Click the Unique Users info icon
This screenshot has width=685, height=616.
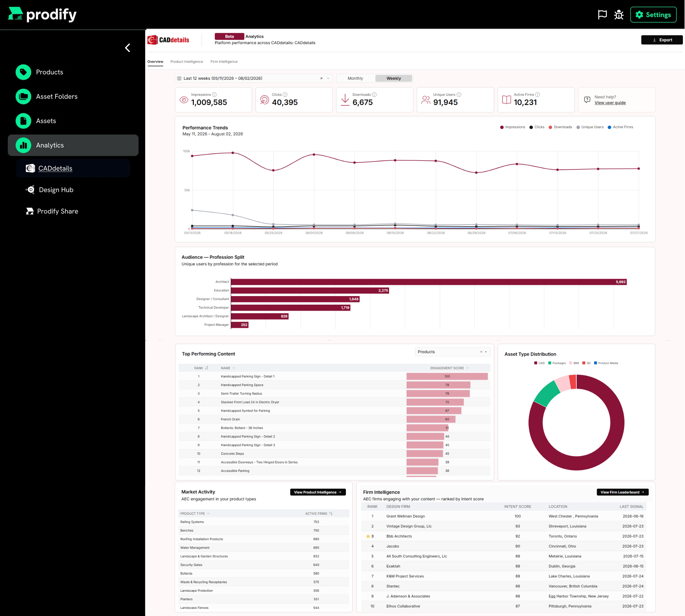459,94
